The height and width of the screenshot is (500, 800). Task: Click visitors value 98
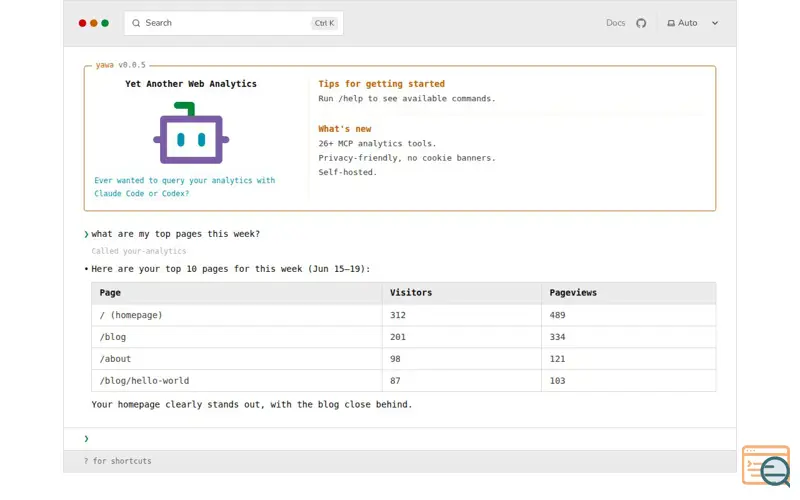(x=395, y=359)
